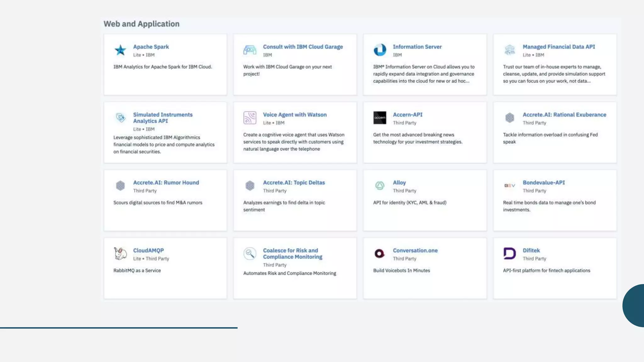The width and height of the screenshot is (644, 362).
Task: Click the Conversation.one round logo icon
Action: [x=380, y=254]
